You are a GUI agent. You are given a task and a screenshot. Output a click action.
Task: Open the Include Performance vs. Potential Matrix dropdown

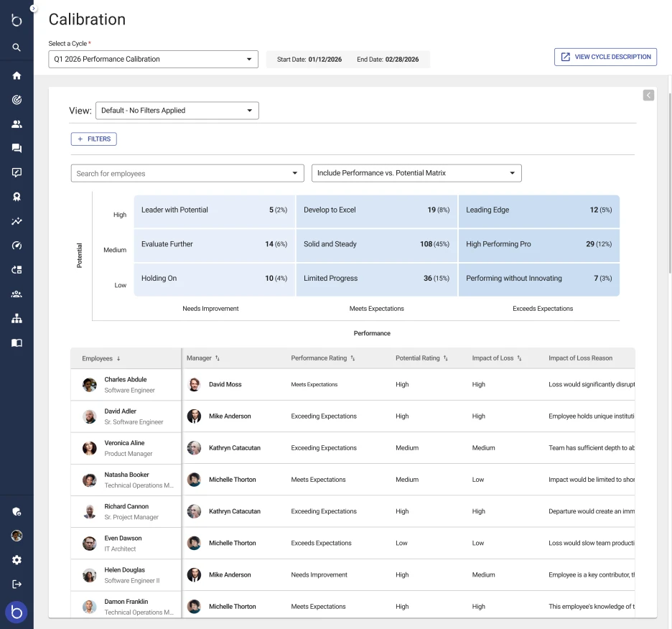click(x=416, y=173)
